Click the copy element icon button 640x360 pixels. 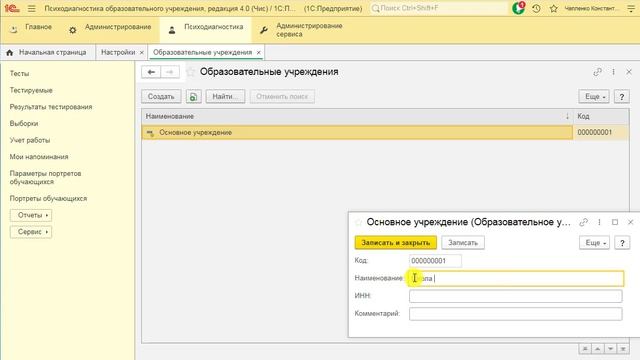193,97
